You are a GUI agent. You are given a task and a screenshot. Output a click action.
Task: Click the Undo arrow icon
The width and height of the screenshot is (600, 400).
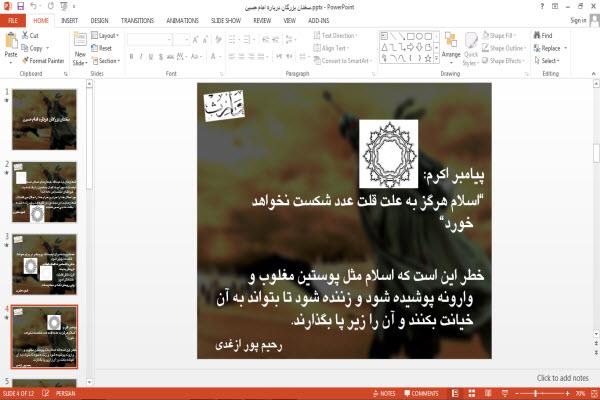[x=34, y=6]
